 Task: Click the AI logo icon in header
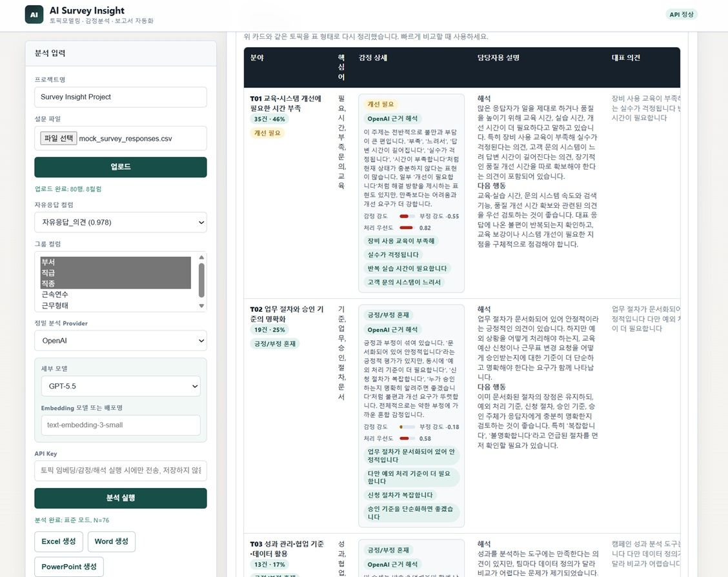pyautogui.click(x=34, y=15)
